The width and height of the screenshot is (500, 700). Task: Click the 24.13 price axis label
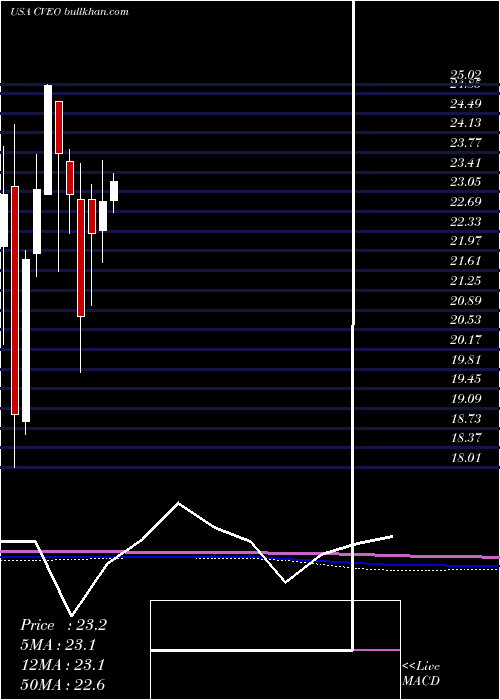466,123
